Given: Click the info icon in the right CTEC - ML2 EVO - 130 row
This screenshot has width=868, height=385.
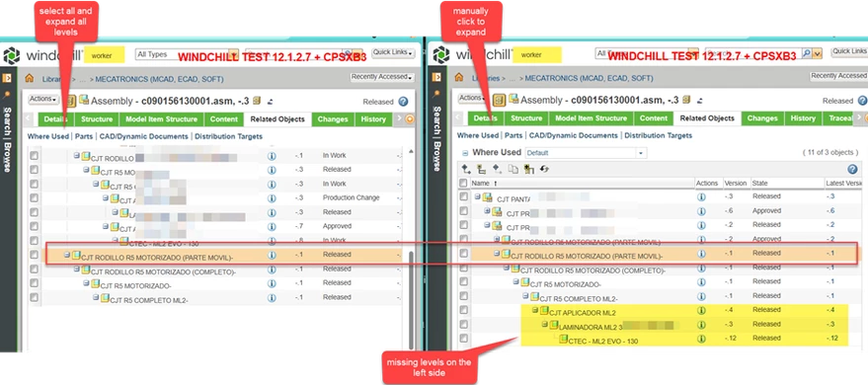Looking at the screenshot, I should [x=701, y=339].
